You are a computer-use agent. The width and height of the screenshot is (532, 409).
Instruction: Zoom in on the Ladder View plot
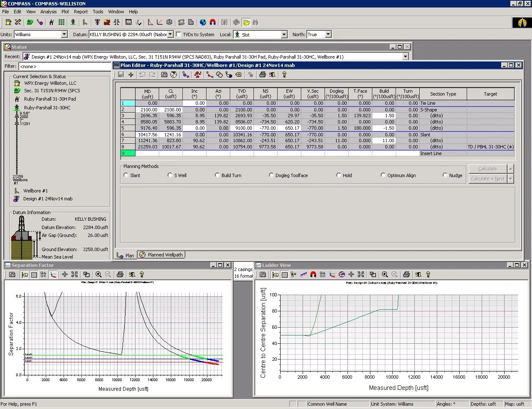[385, 274]
